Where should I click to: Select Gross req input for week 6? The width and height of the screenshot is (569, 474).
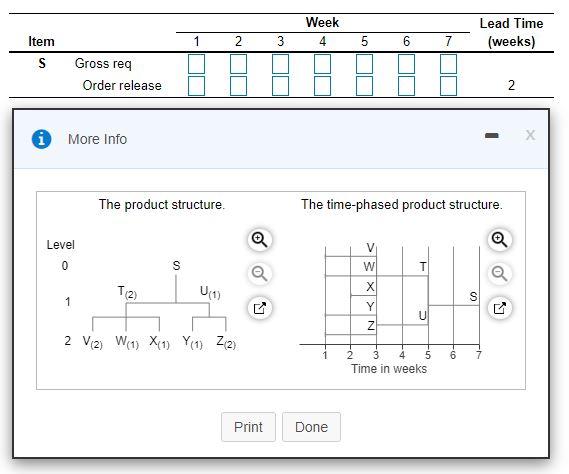coord(406,64)
